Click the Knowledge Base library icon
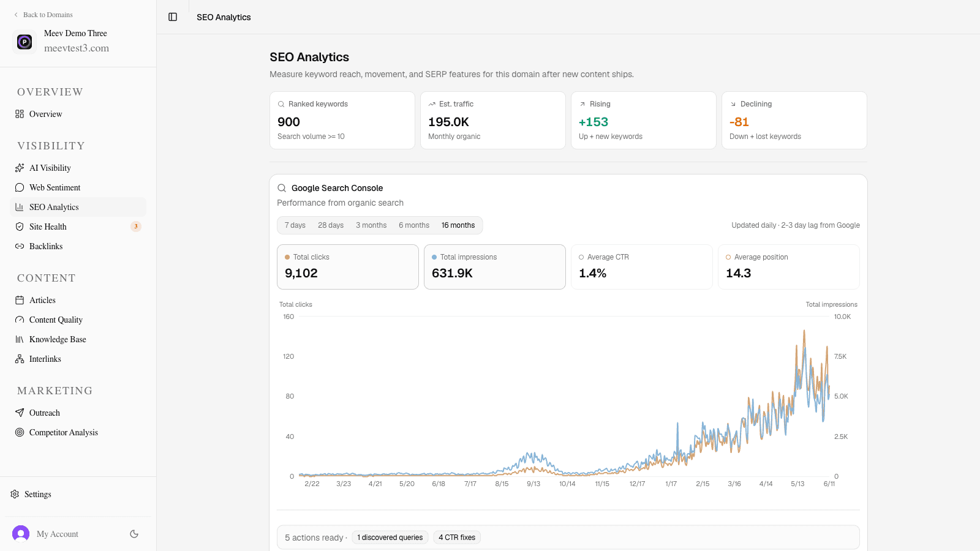 pyautogui.click(x=20, y=339)
